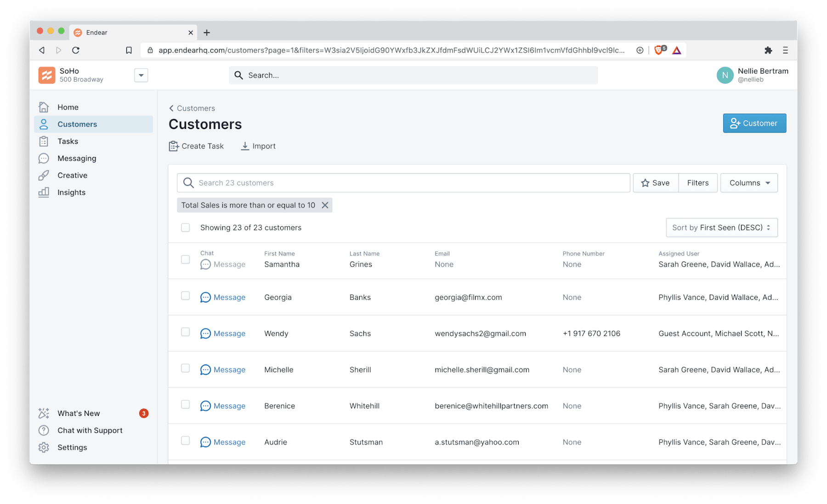Open What's New in the sidebar
Image resolution: width=827 pixels, height=504 pixels.
click(93, 413)
